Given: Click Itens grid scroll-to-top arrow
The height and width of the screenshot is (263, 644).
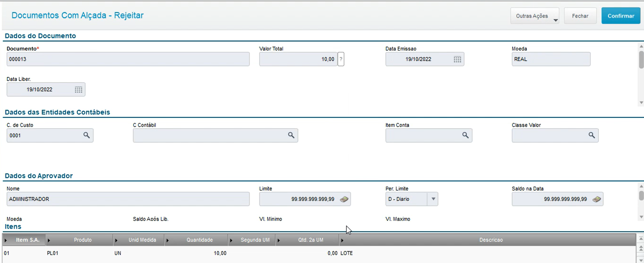Looking at the screenshot, I should pos(641,239).
